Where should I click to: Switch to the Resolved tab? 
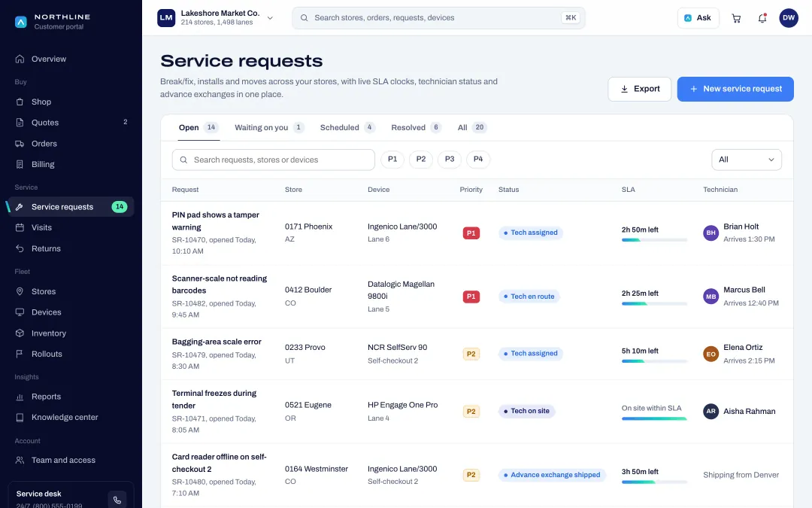pos(416,127)
